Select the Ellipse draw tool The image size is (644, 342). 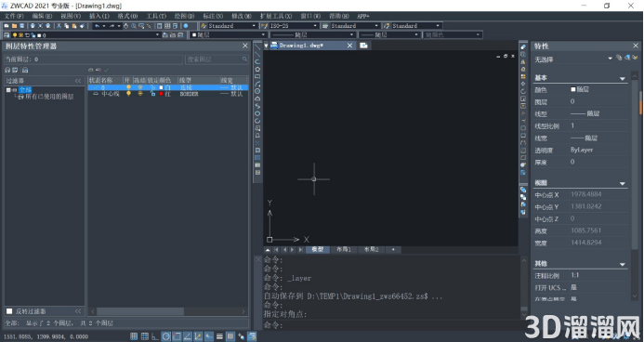point(257,113)
